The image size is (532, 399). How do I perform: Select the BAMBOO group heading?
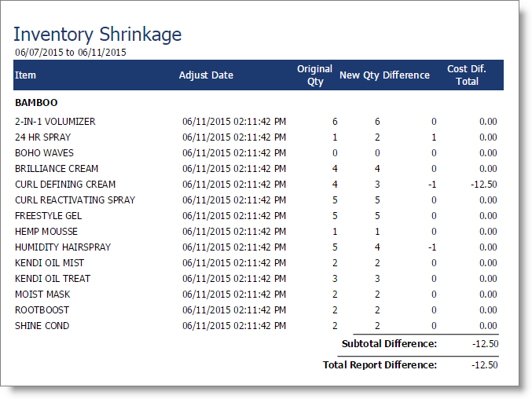coord(36,103)
